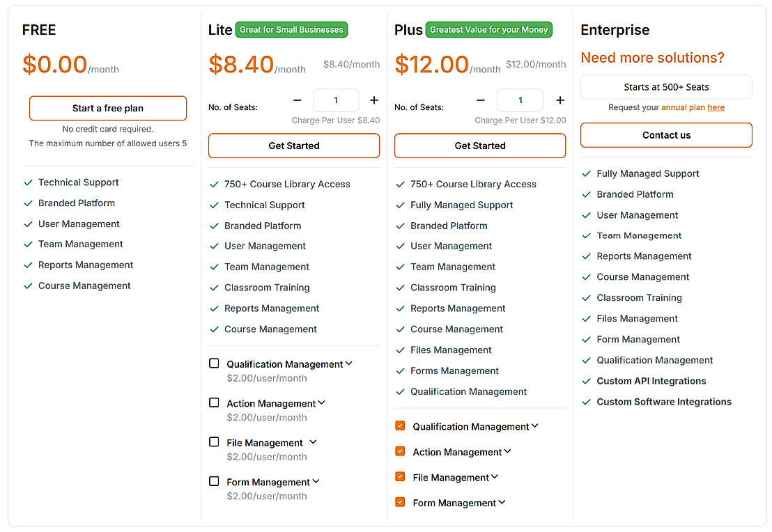
Task: Uncheck Qualification Management in Plus plan
Action: click(400, 425)
